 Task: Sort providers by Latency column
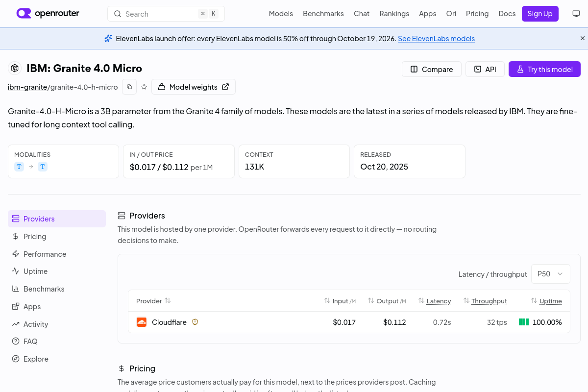click(x=435, y=301)
